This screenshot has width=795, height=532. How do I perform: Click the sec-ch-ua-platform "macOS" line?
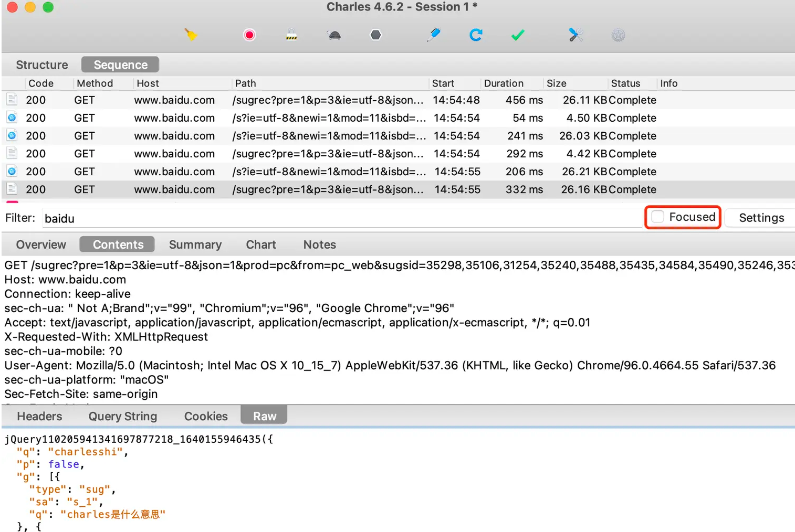87,379
